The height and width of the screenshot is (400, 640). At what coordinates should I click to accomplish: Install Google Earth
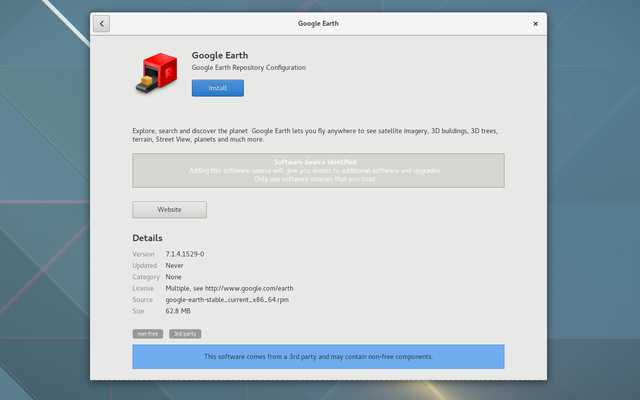(x=218, y=88)
